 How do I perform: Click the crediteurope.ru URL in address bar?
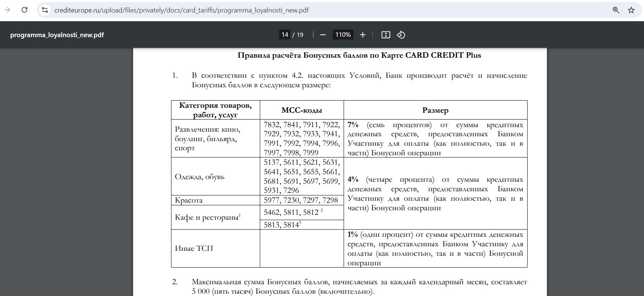pyautogui.click(x=181, y=10)
